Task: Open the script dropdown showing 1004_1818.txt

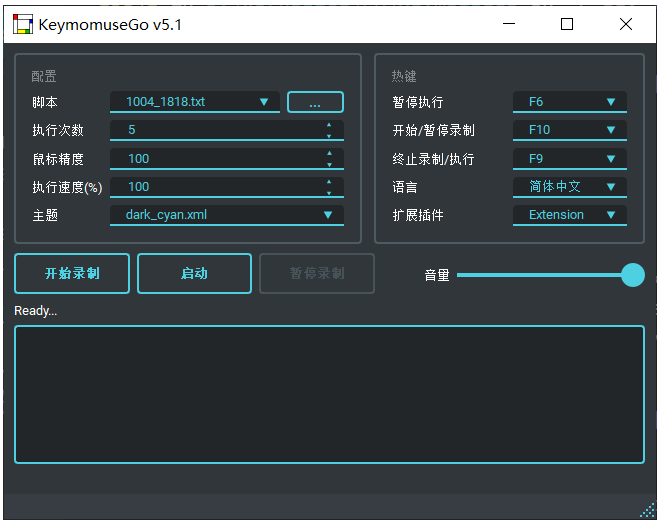Action: pos(195,102)
